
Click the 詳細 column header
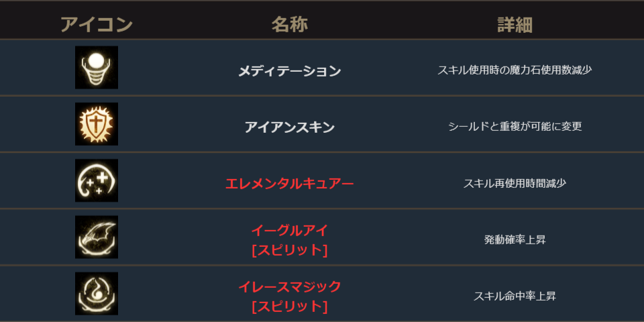(515, 25)
